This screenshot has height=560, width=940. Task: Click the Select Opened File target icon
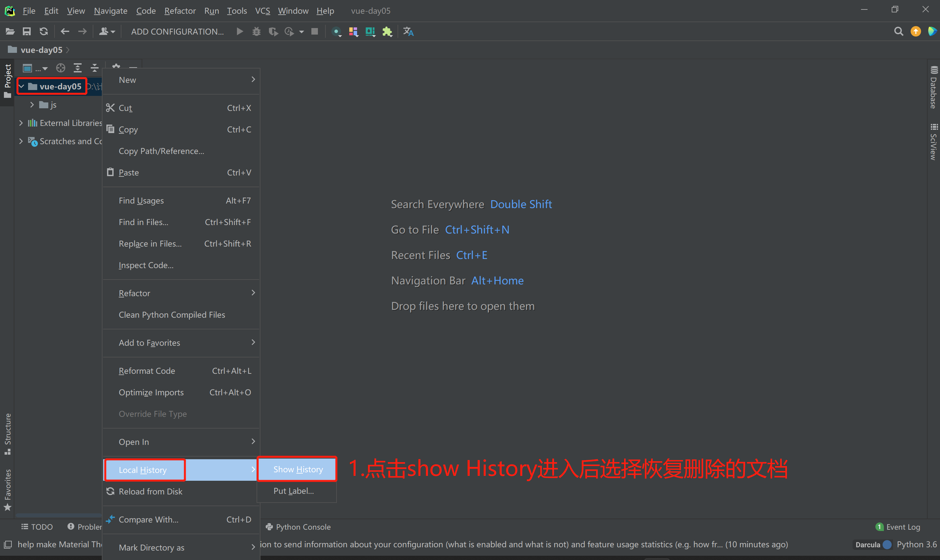coord(60,68)
